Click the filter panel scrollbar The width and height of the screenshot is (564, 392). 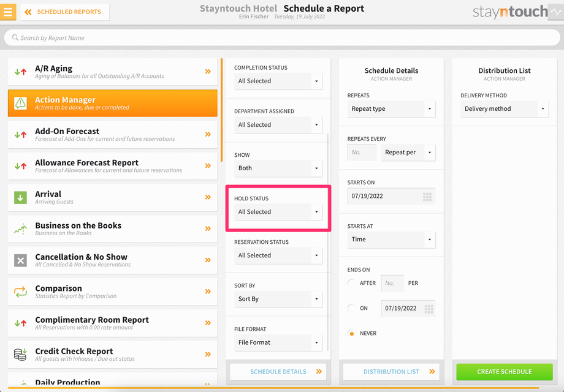click(328, 243)
